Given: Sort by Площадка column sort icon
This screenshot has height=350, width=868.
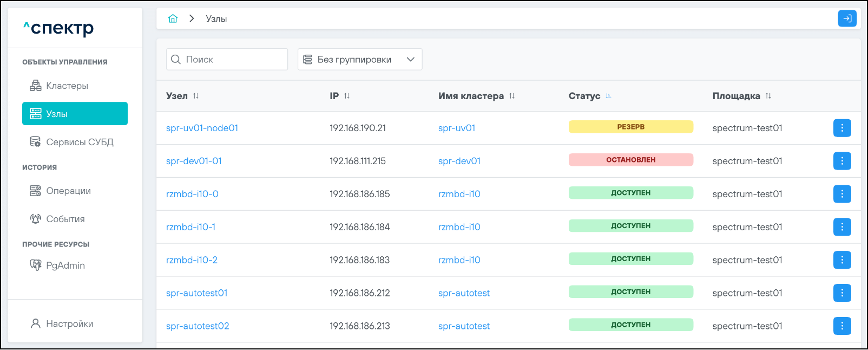Looking at the screenshot, I should tap(768, 96).
